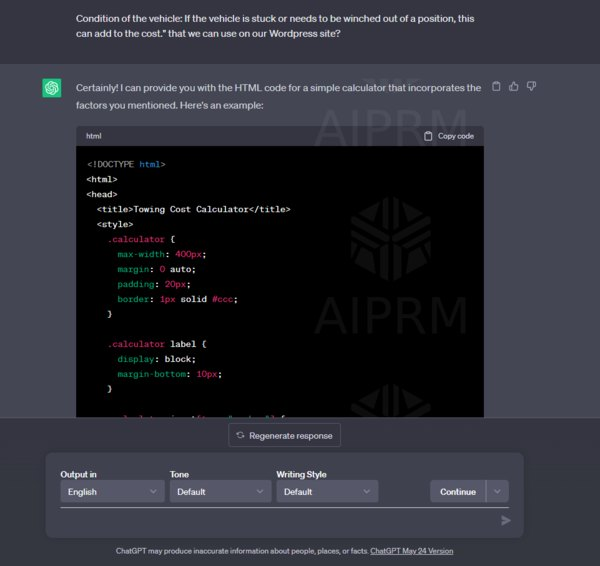Click the <style> tag line
This screenshot has height=566, width=600.
(x=115, y=224)
